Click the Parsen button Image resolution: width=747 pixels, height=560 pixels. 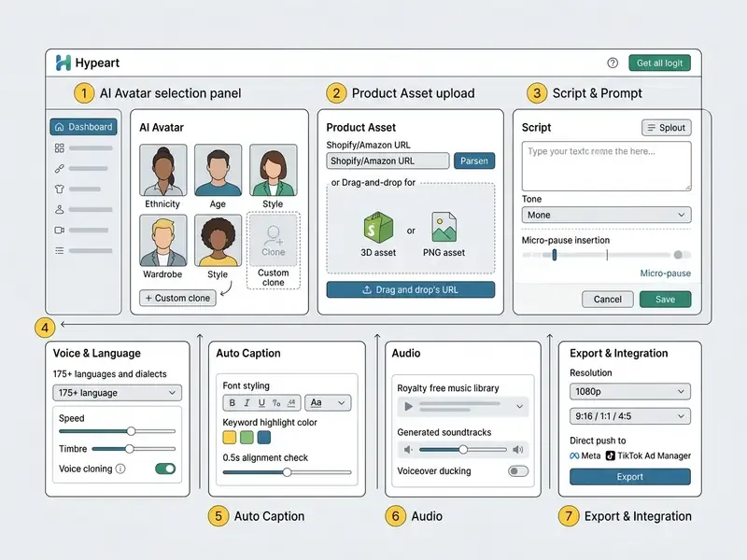474,161
